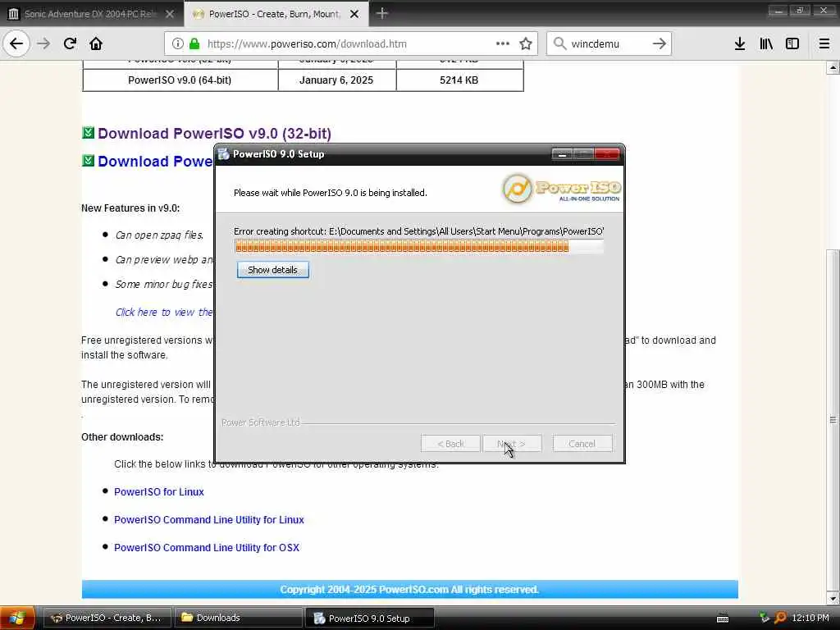Click the installation progress bar
Screen dimensions: 840x630
click(419, 246)
